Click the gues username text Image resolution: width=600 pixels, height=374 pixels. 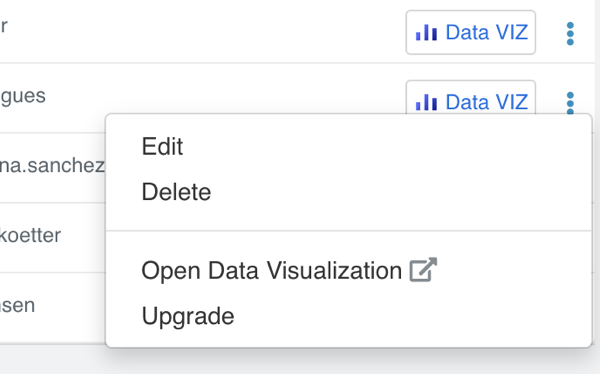(23, 96)
